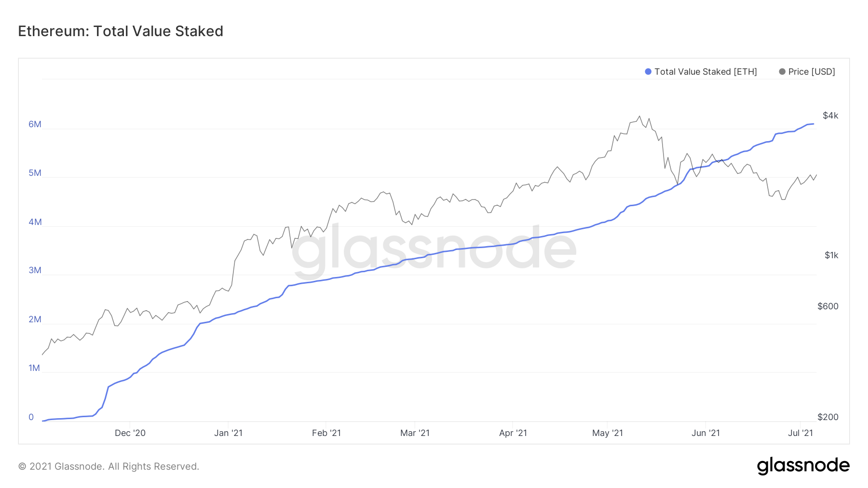The image size is (868, 488).
Task: Click the glassnode watermark in the chart center
Action: [x=434, y=249]
